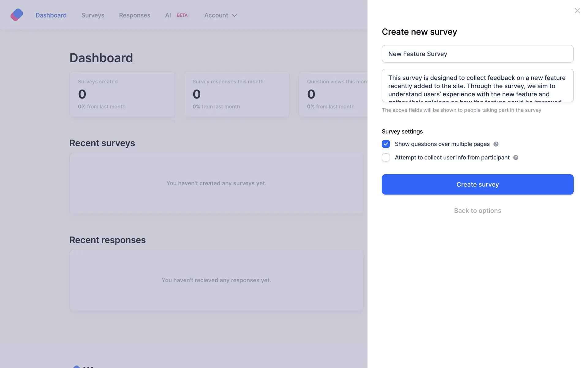Select the Dashboard nav item
Image resolution: width=588 pixels, height=368 pixels.
coord(51,15)
